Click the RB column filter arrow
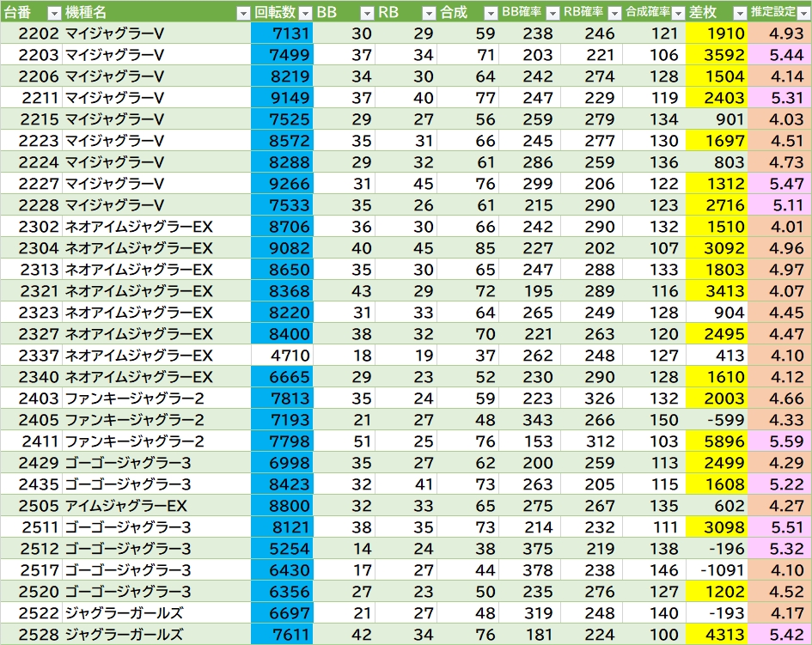This screenshot has width=812, height=645. tap(429, 13)
